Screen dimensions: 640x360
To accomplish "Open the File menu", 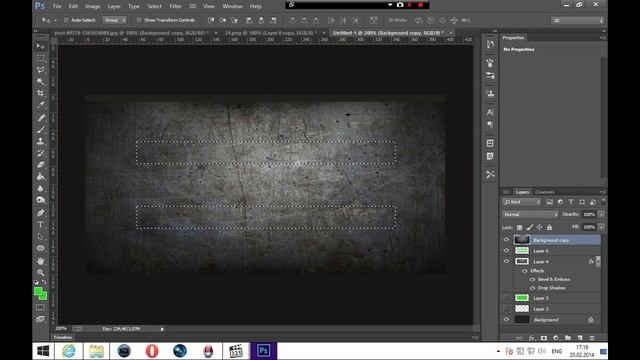I will 57,6.
